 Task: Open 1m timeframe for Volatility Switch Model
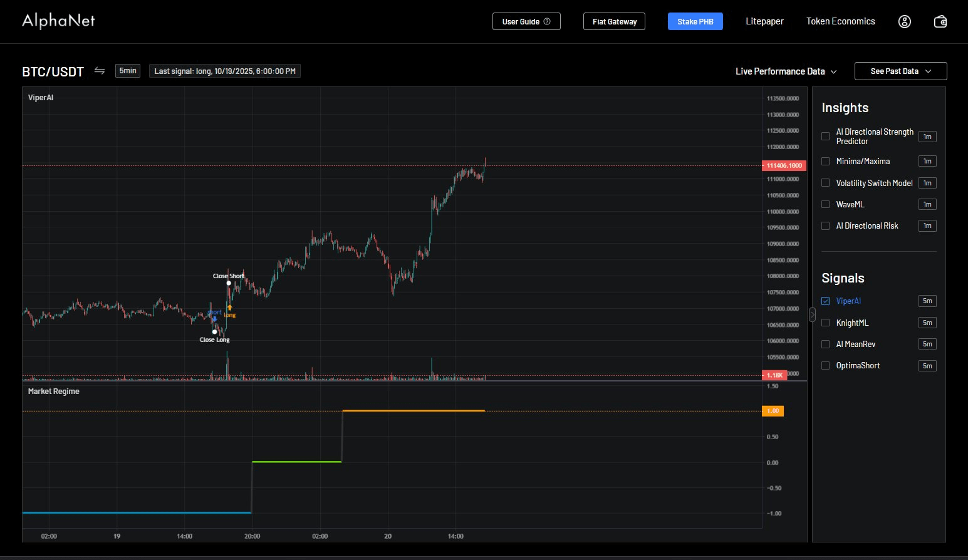(927, 183)
